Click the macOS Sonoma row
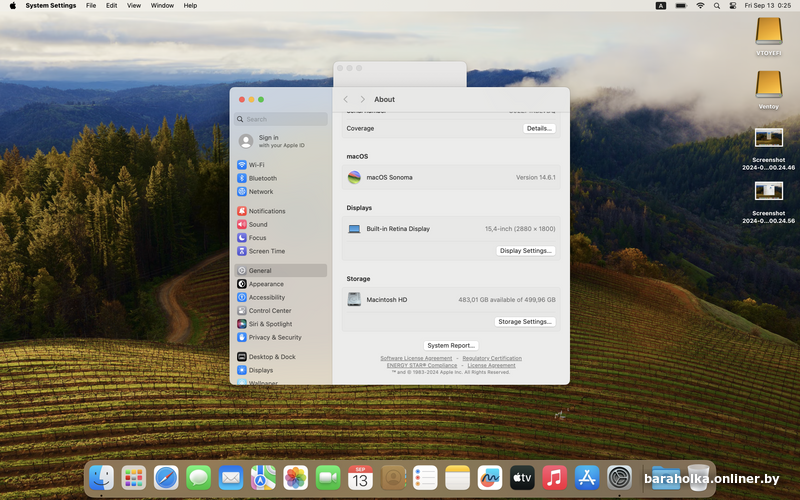This screenshot has width=800, height=500. pos(451,177)
